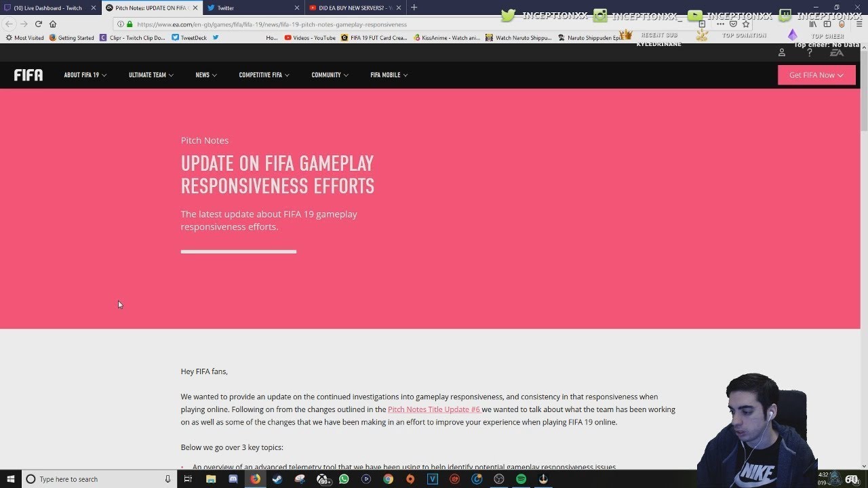The width and height of the screenshot is (868, 488).
Task: Open Watch Naruto Shippu... bookmark
Action: 518,38
